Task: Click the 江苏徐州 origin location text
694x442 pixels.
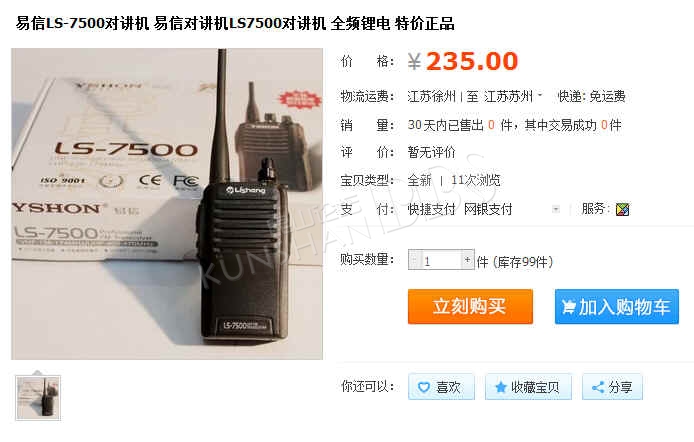Action: pos(431,96)
